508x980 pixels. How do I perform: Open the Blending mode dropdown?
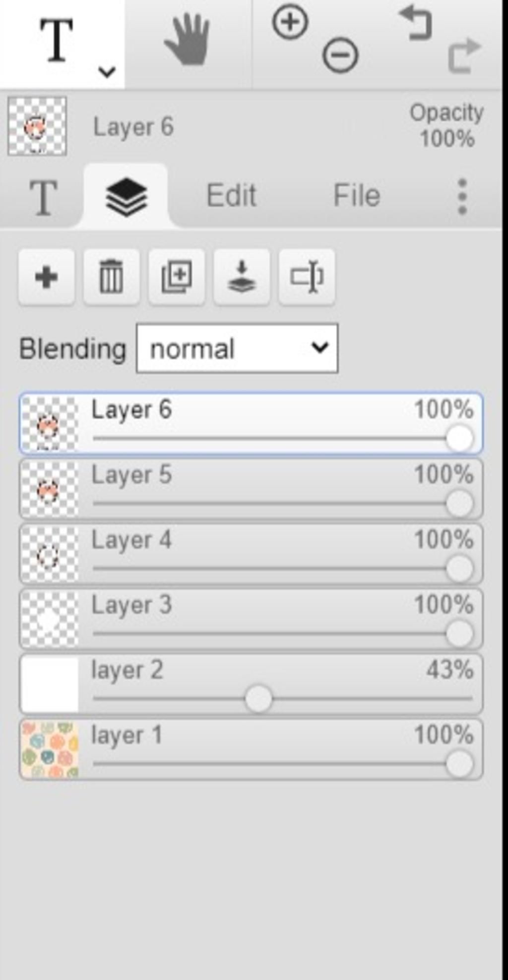point(237,348)
